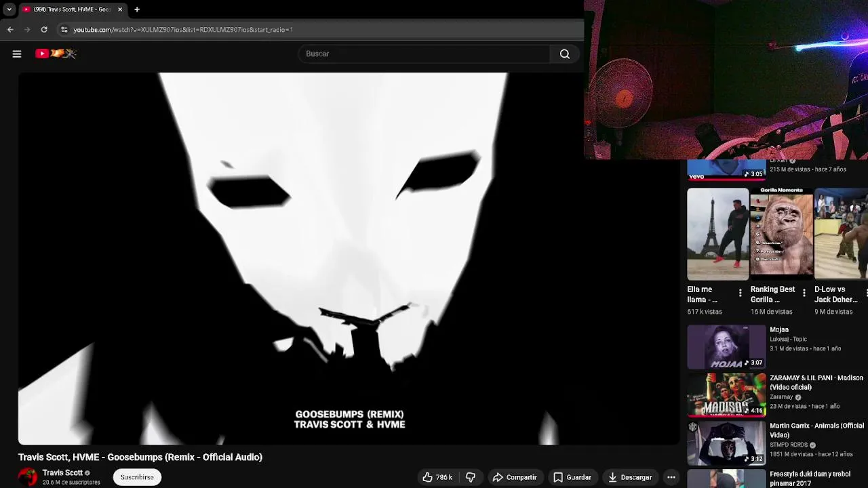Click the search magnifier button

tap(564, 54)
